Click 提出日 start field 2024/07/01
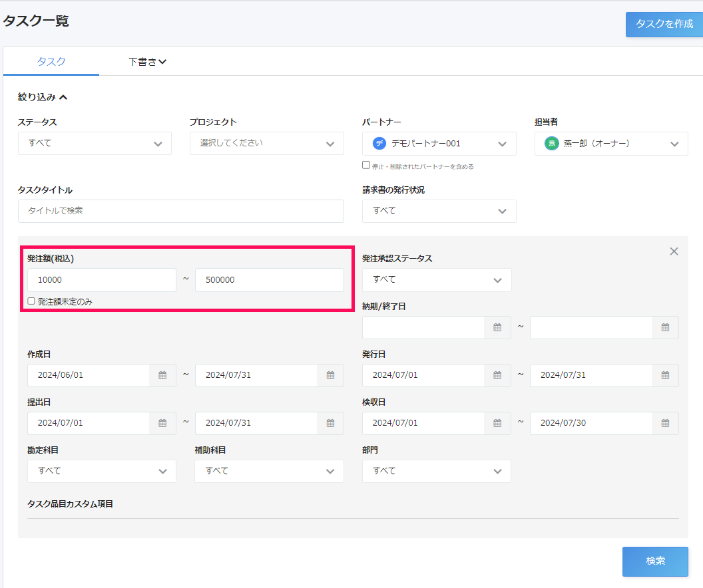Viewport: 703px width, 588px height. tap(89, 423)
